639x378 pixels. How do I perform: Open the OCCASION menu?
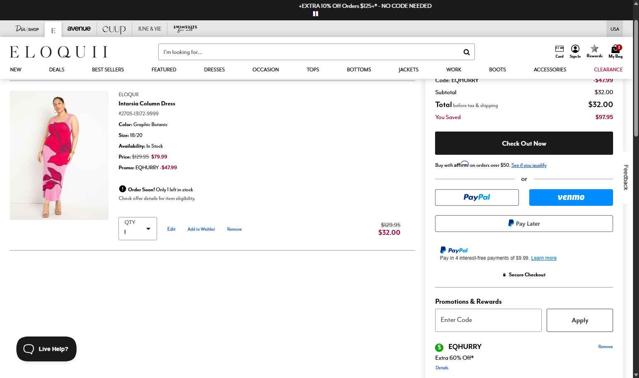[266, 70]
